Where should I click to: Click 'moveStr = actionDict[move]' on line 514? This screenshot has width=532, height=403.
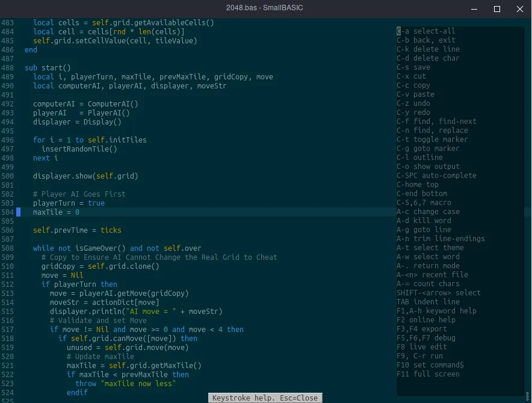coord(105,302)
